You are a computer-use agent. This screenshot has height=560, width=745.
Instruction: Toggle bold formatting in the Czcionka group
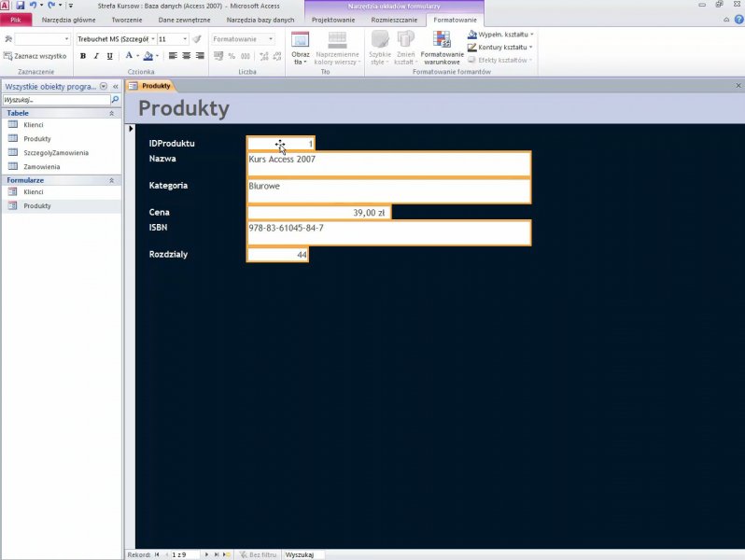tap(83, 56)
